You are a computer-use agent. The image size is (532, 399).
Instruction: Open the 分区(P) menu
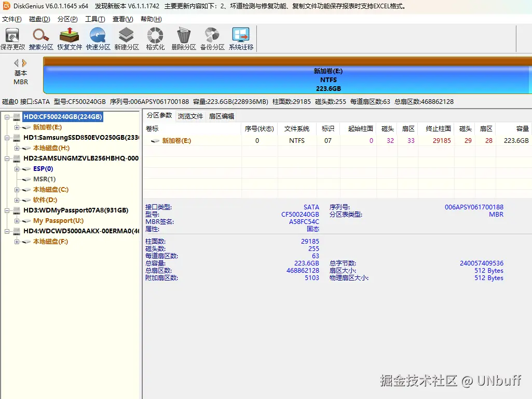(67, 19)
